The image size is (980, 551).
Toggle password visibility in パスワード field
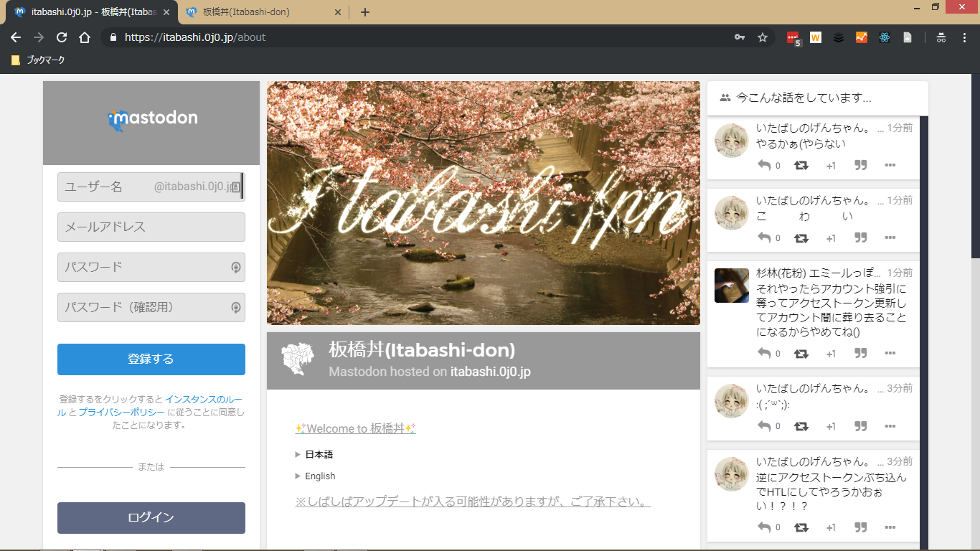point(235,268)
